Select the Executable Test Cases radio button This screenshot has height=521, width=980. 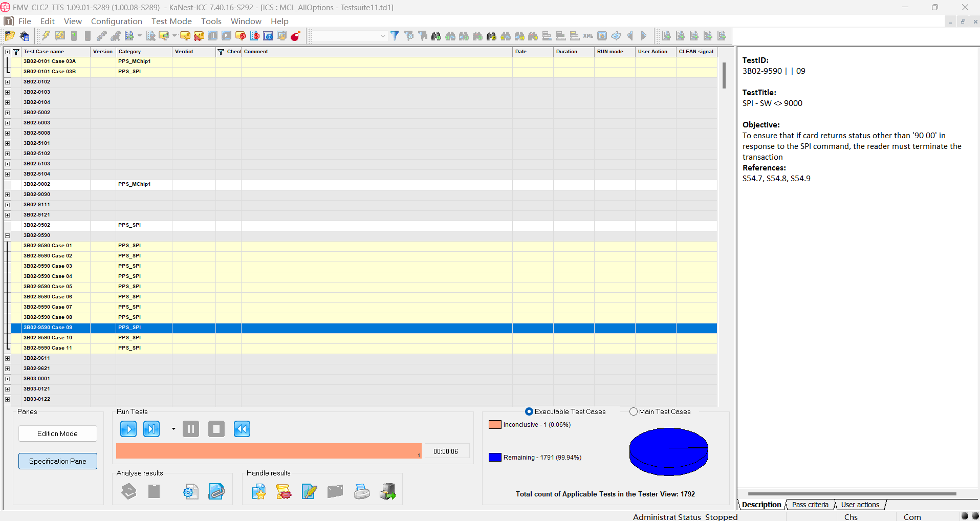pyautogui.click(x=529, y=411)
